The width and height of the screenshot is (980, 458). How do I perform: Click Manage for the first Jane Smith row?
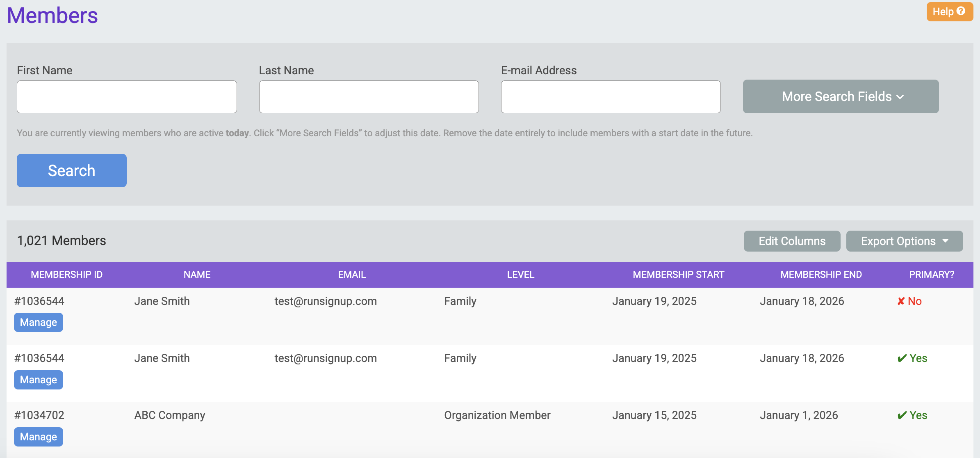tap(39, 323)
